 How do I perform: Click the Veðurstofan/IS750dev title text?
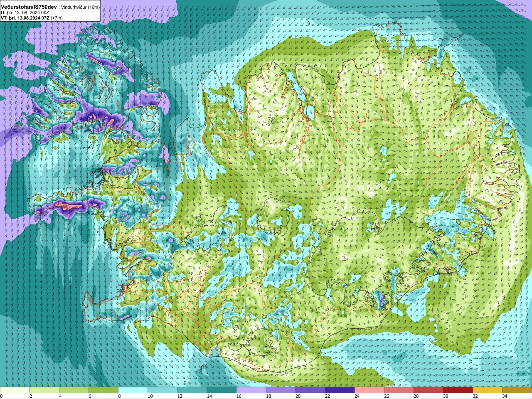[x=29, y=7]
